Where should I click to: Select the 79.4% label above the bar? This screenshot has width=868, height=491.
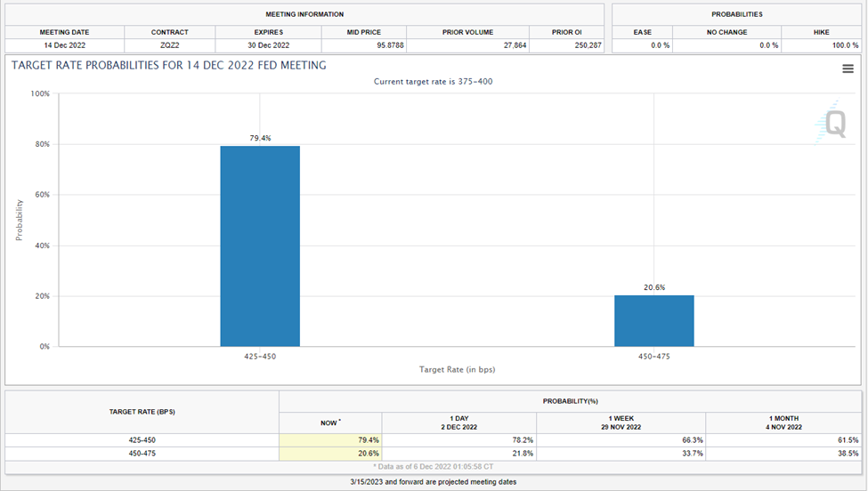(260, 138)
